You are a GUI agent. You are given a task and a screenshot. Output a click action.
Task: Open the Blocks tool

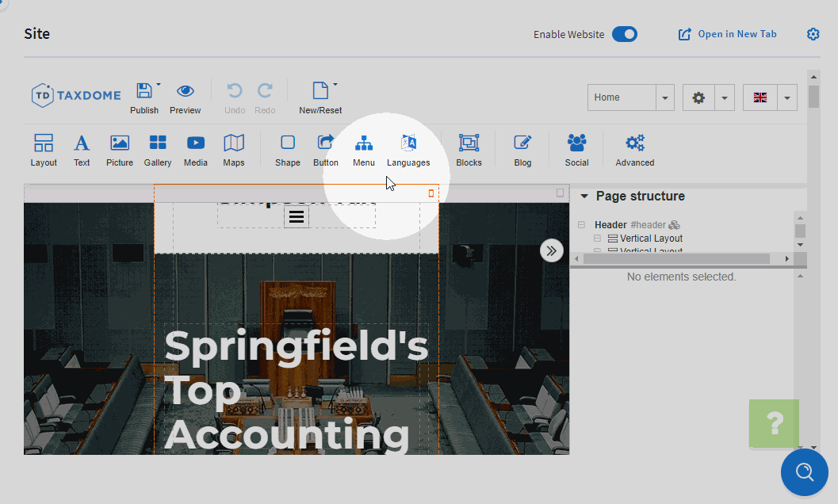[469, 149]
